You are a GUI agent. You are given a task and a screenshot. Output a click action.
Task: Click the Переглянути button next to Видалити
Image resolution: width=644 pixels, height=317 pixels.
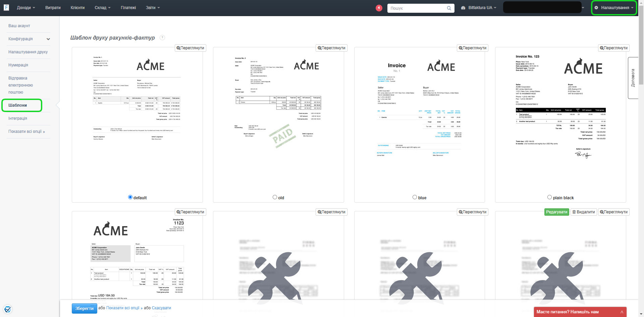coord(614,212)
